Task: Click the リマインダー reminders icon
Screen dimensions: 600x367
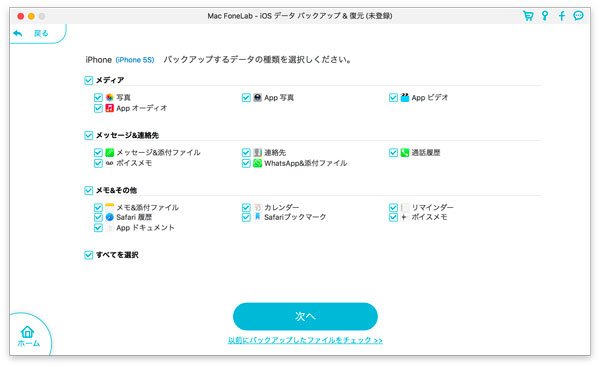Action: pyautogui.click(x=405, y=207)
